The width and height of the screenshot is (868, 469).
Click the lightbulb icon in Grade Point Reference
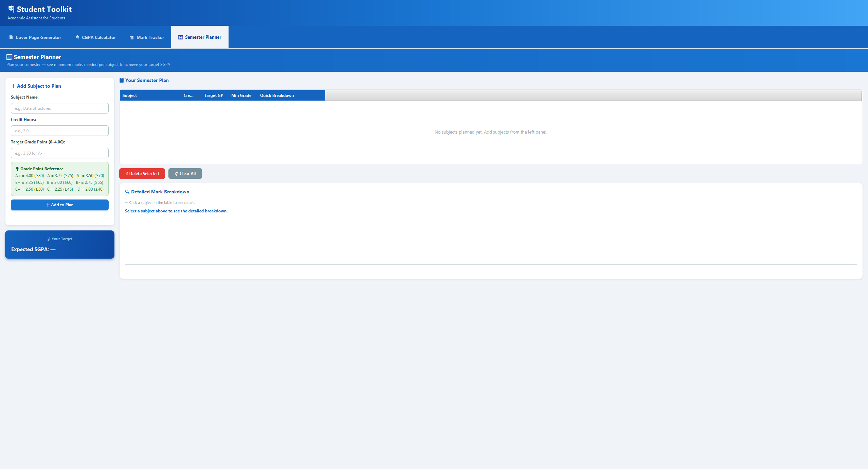click(17, 169)
